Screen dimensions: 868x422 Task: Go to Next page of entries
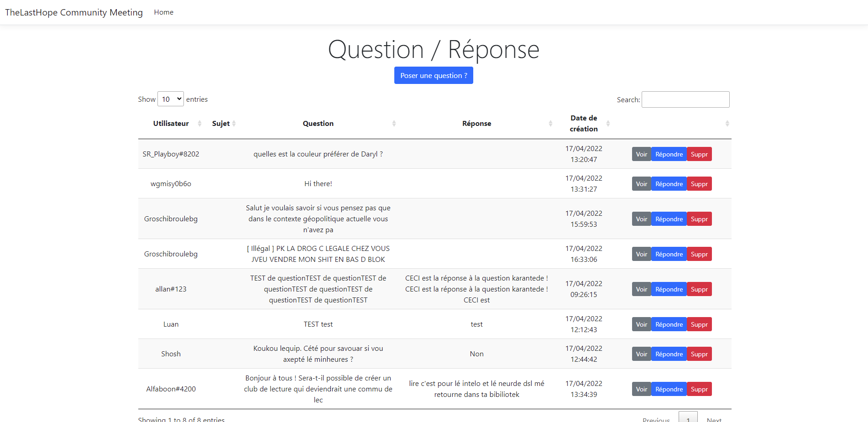(714, 419)
